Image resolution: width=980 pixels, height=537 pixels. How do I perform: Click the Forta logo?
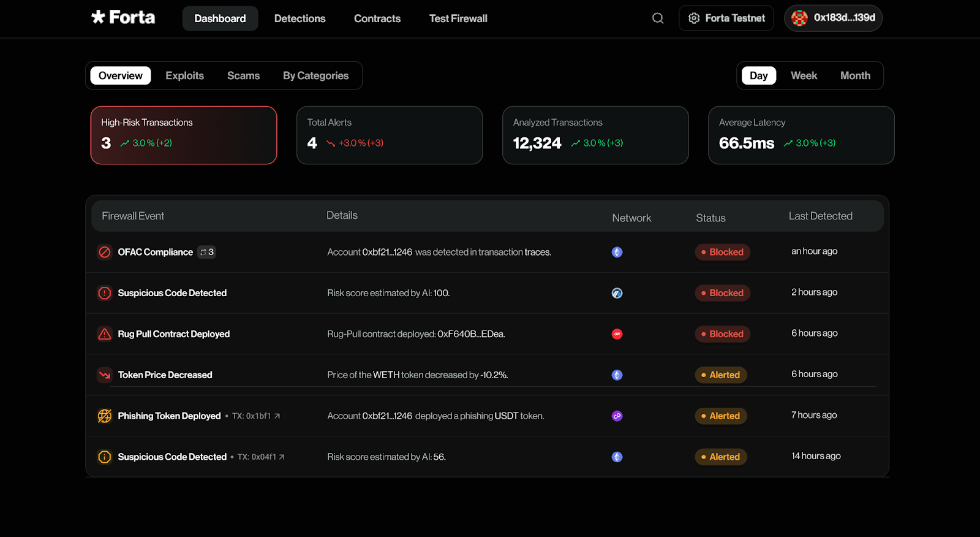(x=123, y=17)
